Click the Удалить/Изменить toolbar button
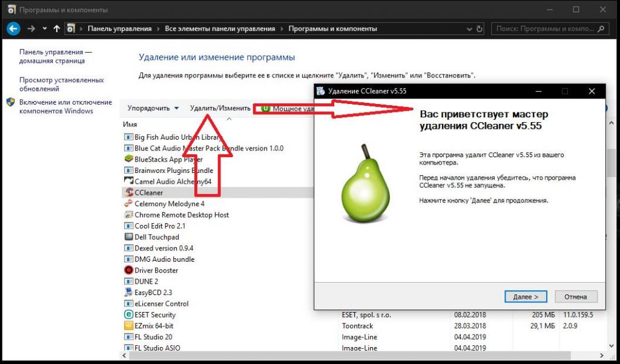This screenshot has width=620, height=364. coord(220,108)
